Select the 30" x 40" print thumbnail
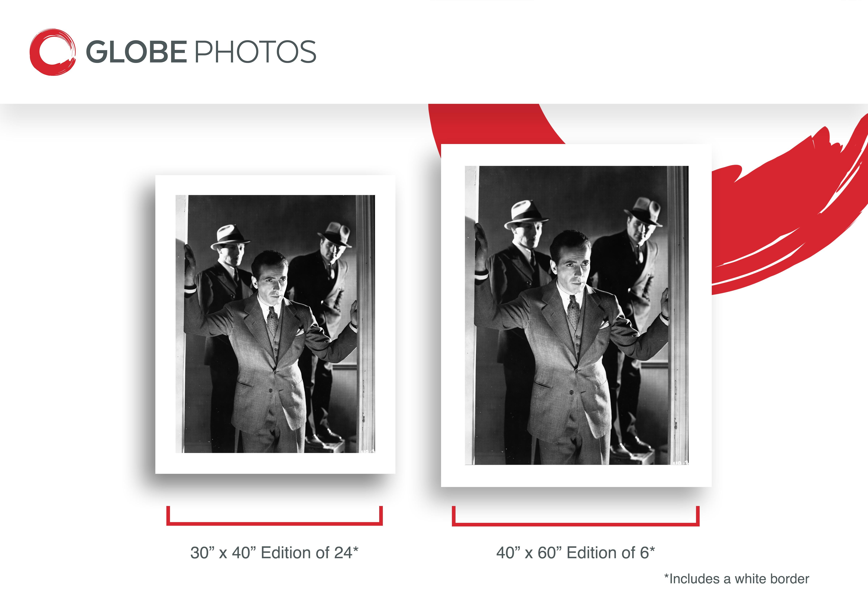Viewport: 868px width, 597px height. coord(275,324)
